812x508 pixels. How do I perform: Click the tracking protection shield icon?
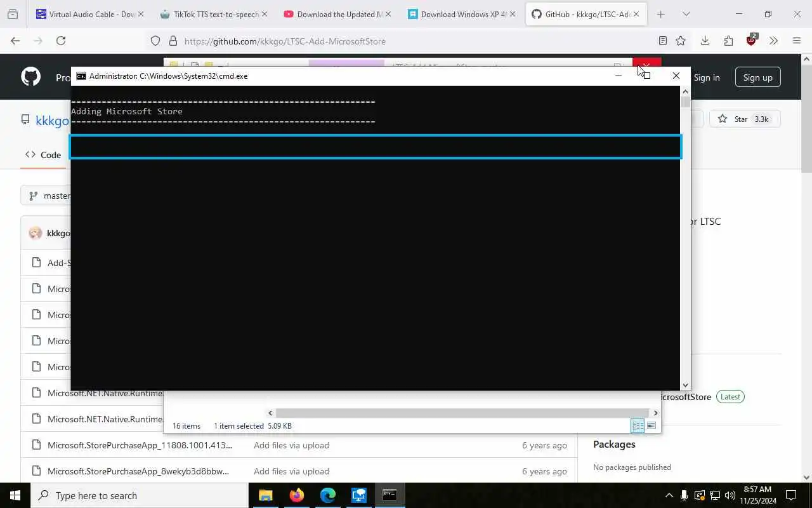coord(155,41)
